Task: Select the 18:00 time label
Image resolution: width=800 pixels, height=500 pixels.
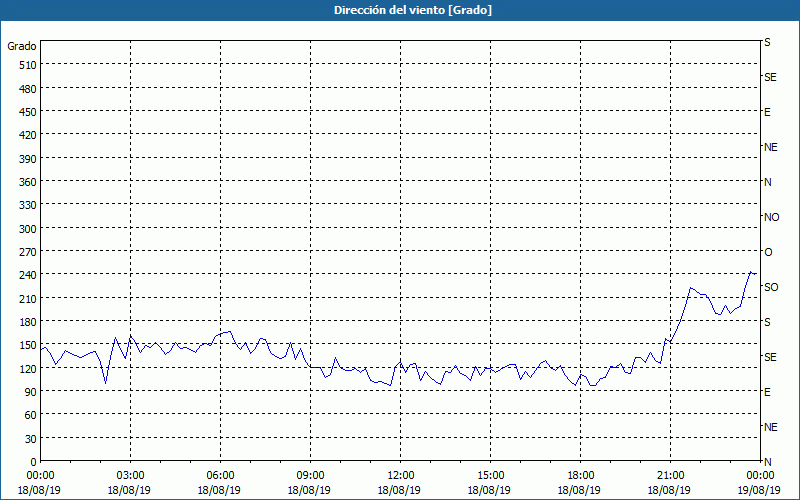Action: pyautogui.click(x=580, y=475)
